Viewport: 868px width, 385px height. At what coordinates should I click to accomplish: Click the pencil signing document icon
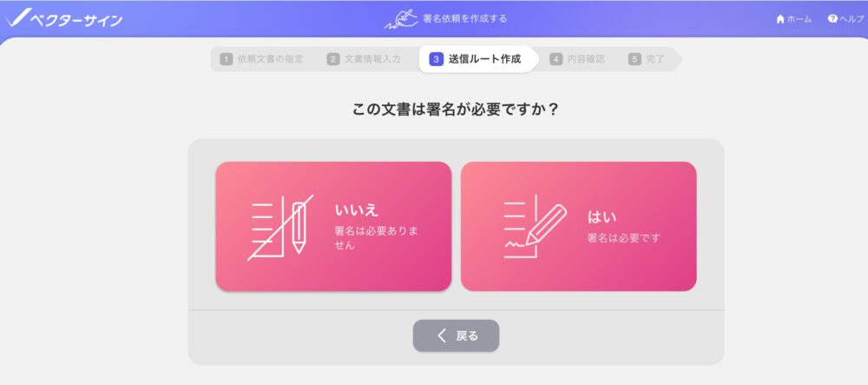(x=535, y=227)
